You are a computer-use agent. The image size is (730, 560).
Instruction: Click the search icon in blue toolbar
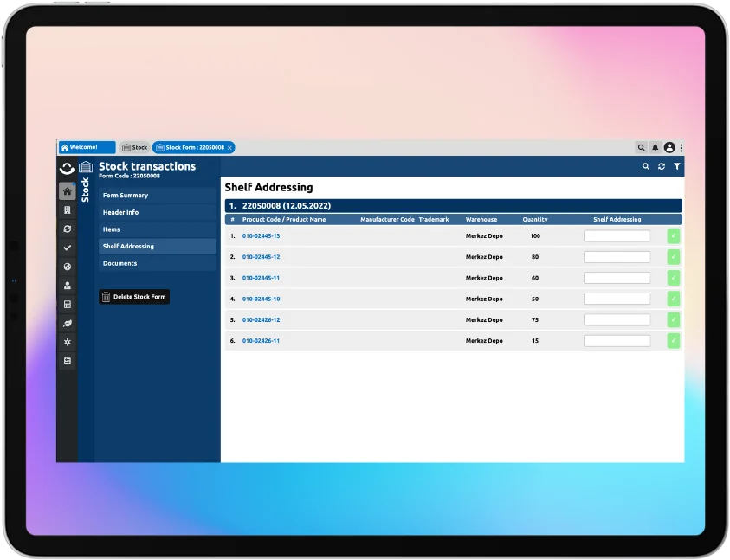tap(645, 166)
